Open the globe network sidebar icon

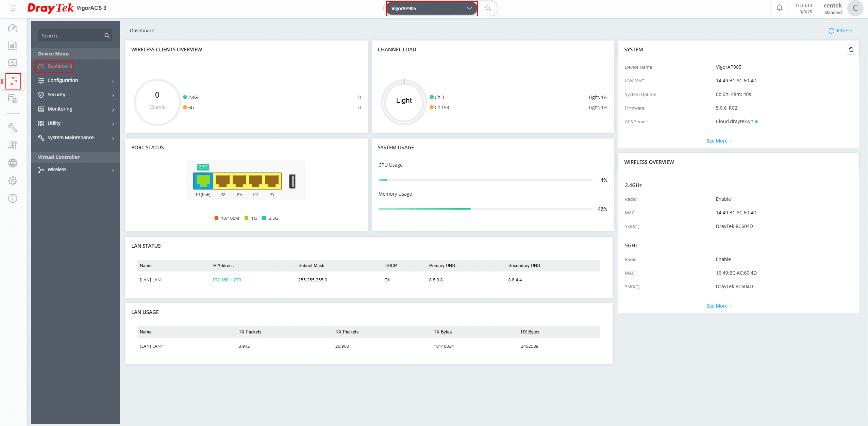coord(13,163)
